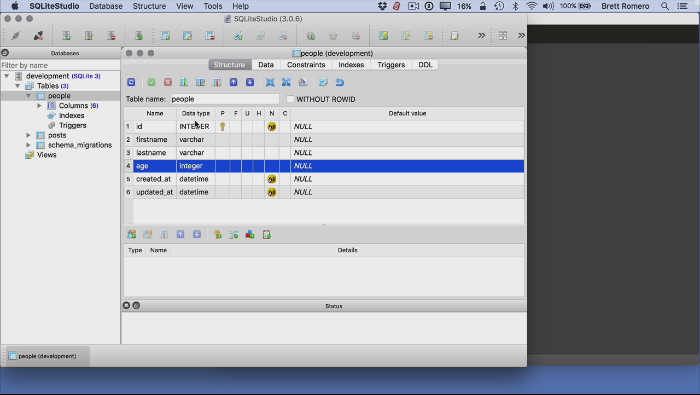
Task: Collapse the development database node
Action: tap(7, 76)
